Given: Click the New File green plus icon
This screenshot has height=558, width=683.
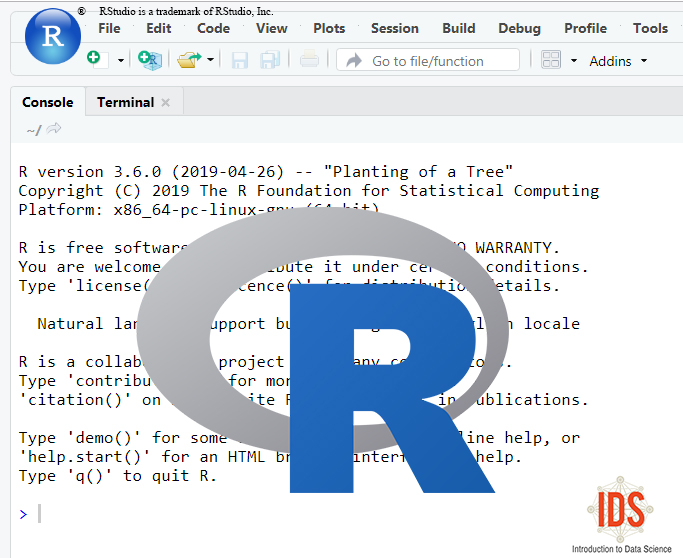Looking at the screenshot, I should tap(98, 59).
